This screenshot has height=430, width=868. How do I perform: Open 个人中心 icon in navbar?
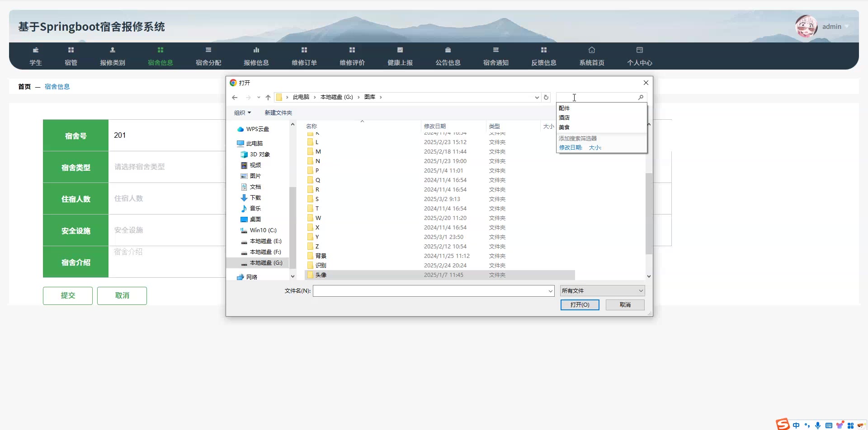pos(640,50)
